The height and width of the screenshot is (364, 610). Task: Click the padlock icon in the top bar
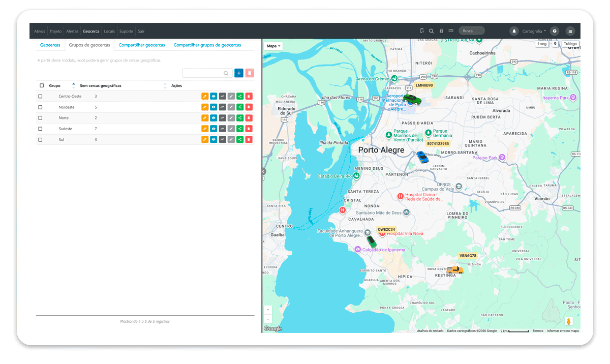click(x=441, y=31)
